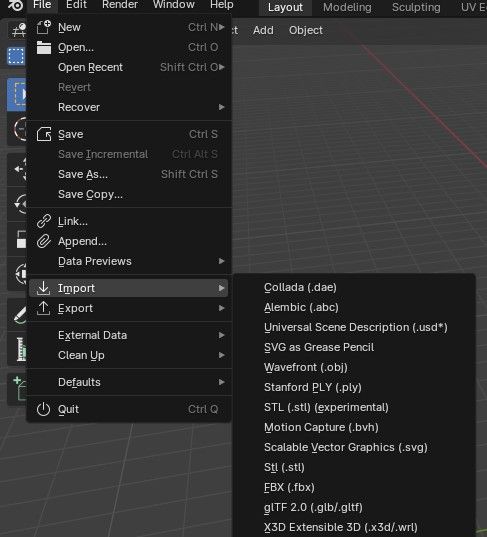Click the Open folder icon
The width and height of the screenshot is (487, 537).
click(44, 47)
